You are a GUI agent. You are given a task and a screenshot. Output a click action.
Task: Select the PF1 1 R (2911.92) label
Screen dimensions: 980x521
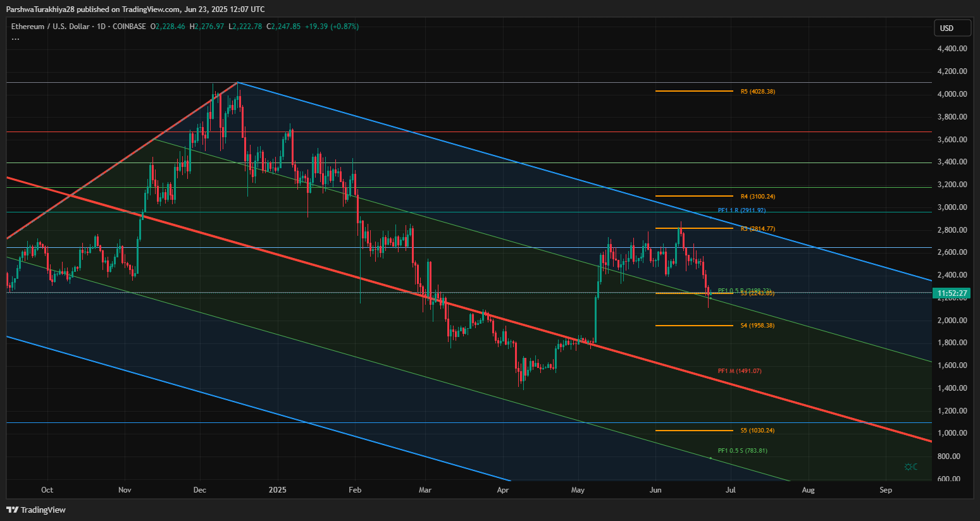click(741, 211)
